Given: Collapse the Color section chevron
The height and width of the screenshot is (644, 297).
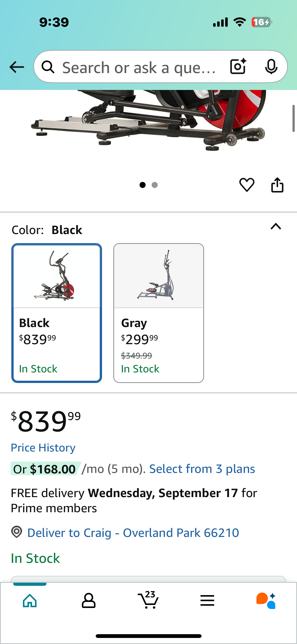Looking at the screenshot, I should click(276, 226).
